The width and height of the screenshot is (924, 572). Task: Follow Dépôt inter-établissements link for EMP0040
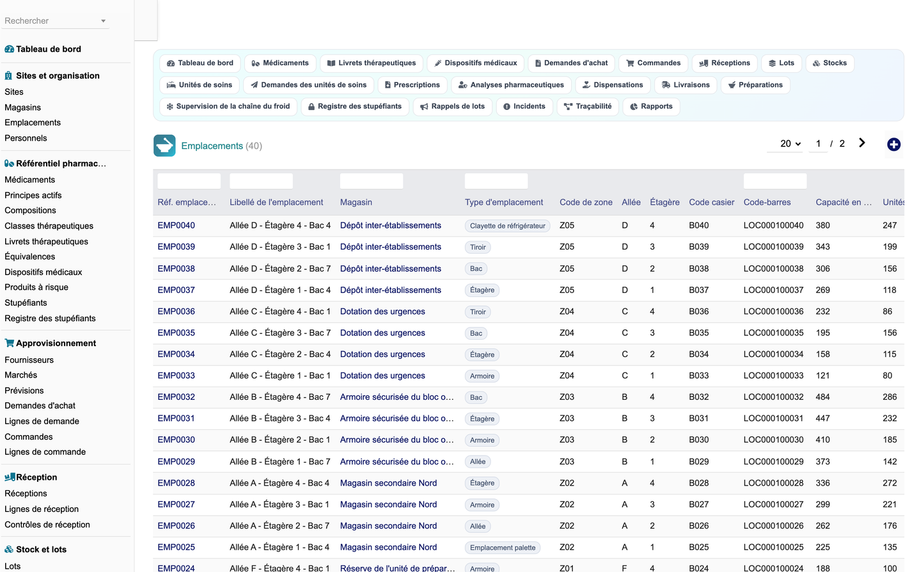click(x=391, y=225)
